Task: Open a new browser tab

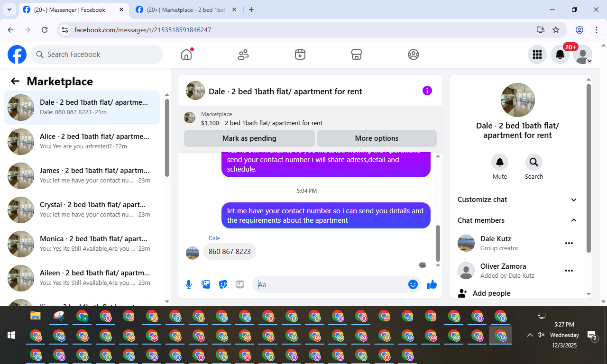Action: [x=251, y=9]
